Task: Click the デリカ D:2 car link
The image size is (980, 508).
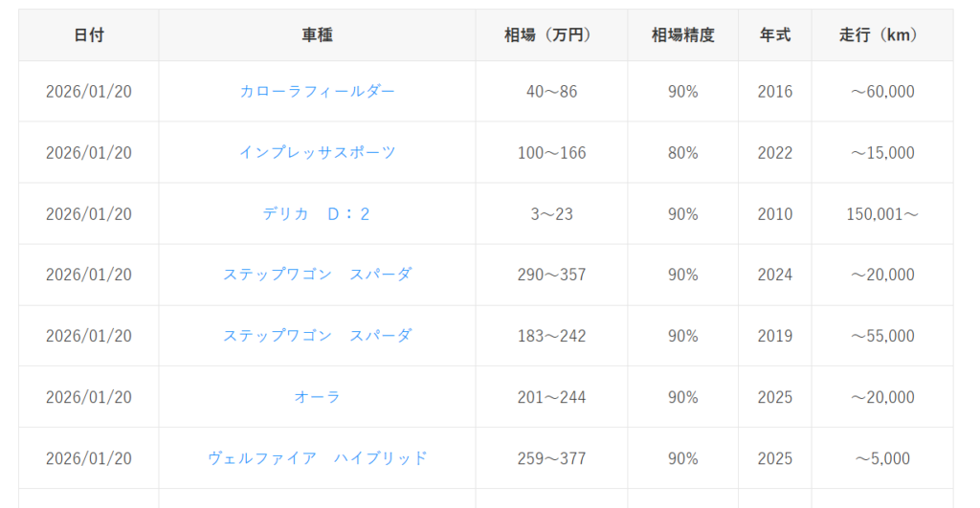Action: pos(317,214)
